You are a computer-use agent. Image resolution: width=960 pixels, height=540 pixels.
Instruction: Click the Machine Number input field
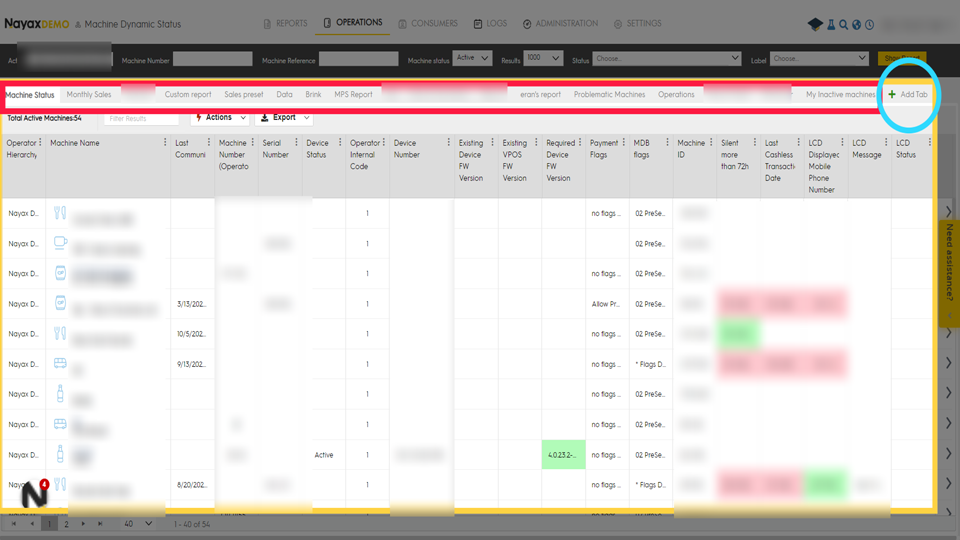[212, 59]
